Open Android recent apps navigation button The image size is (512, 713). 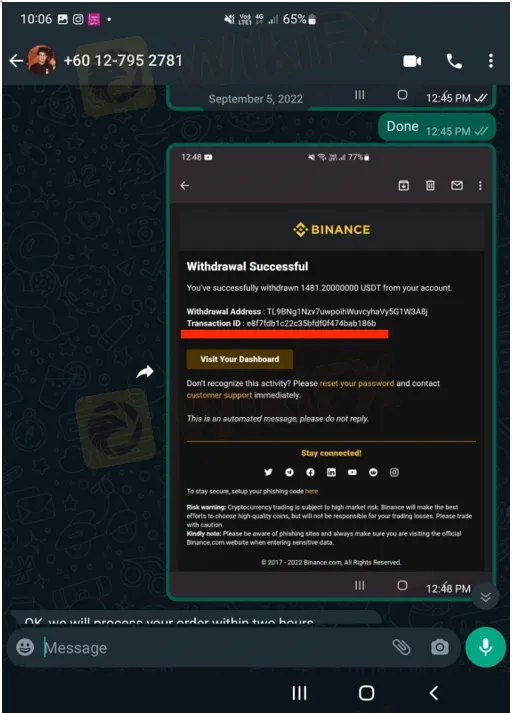click(299, 693)
